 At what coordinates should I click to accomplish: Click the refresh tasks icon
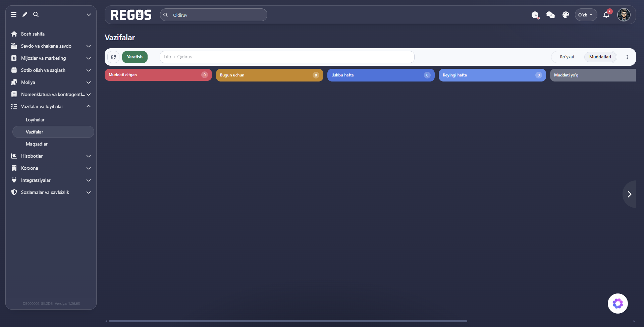113,57
